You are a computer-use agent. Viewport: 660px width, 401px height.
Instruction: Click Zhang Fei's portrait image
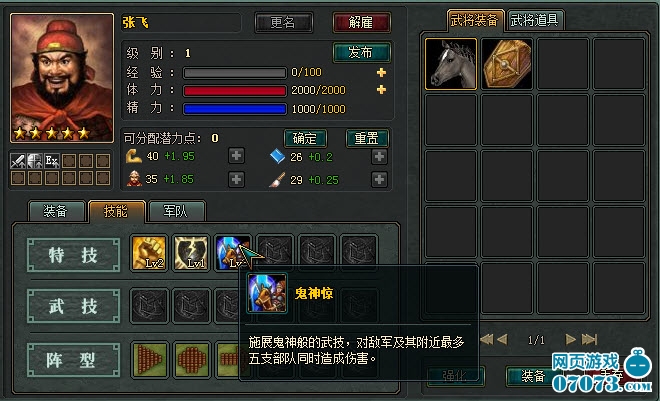pyautogui.click(x=62, y=78)
